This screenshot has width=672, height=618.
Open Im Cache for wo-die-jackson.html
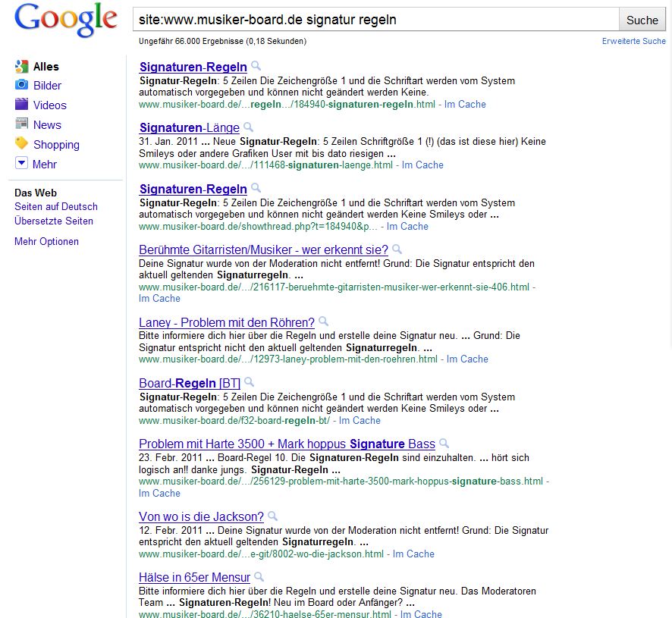(413, 554)
